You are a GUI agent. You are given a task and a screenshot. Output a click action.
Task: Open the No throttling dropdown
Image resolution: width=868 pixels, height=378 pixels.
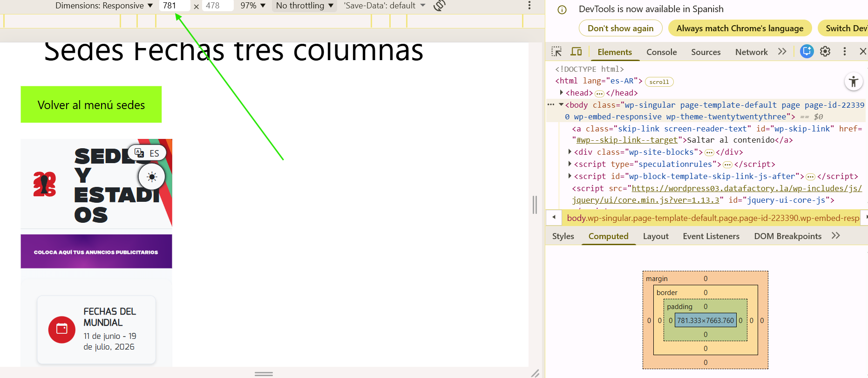[305, 6]
